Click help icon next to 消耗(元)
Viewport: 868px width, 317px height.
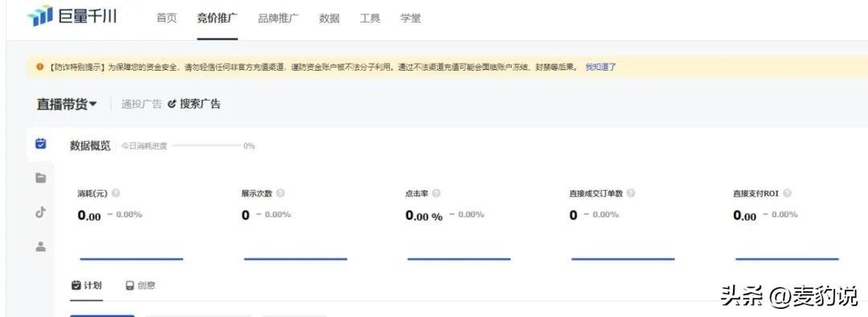[116, 193]
